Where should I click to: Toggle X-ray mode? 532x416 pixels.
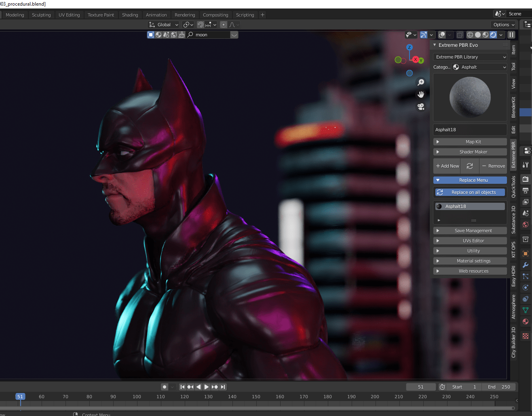point(460,35)
